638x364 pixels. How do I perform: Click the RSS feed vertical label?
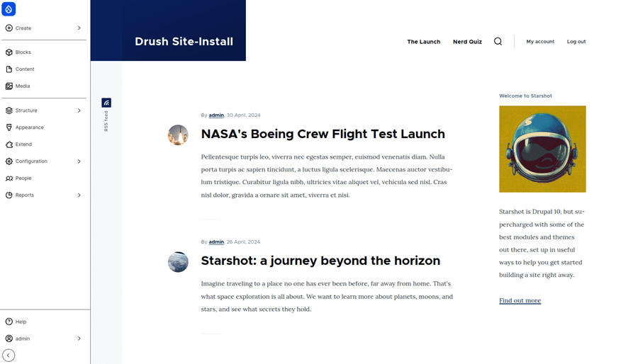click(x=106, y=121)
